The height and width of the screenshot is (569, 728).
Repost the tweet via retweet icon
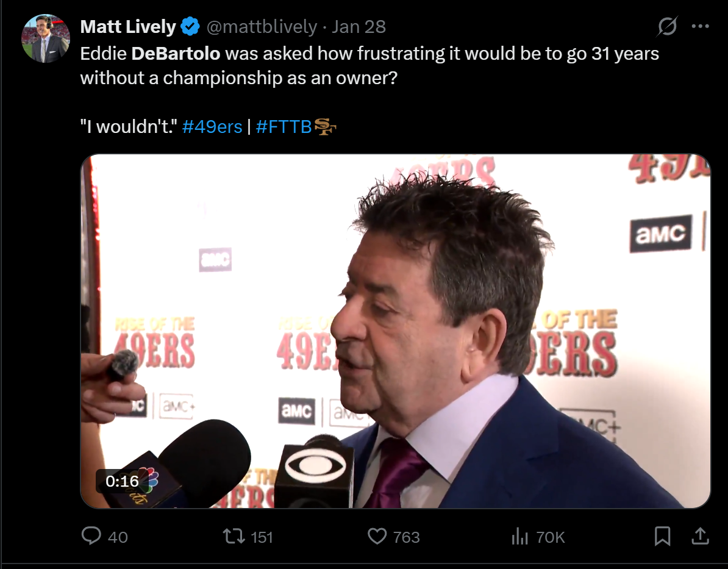click(x=234, y=536)
